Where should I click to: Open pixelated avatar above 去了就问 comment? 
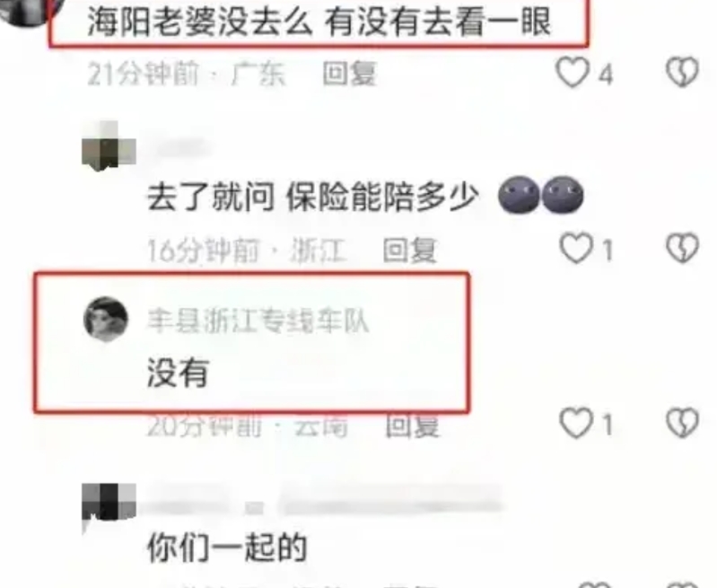(x=109, y=145)
